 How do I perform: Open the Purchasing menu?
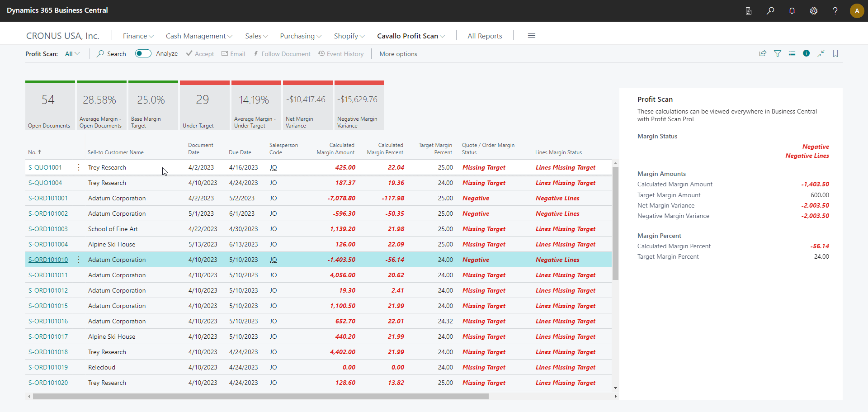pos(300,36)
